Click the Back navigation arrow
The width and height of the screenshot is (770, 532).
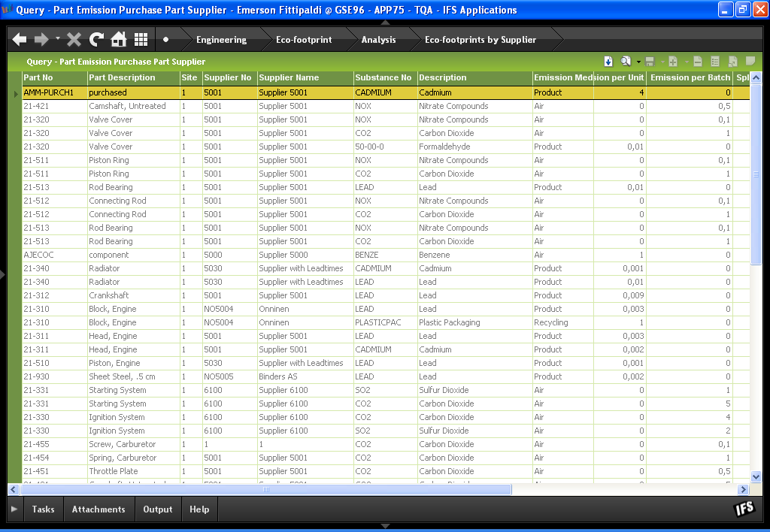click(20, 39)
